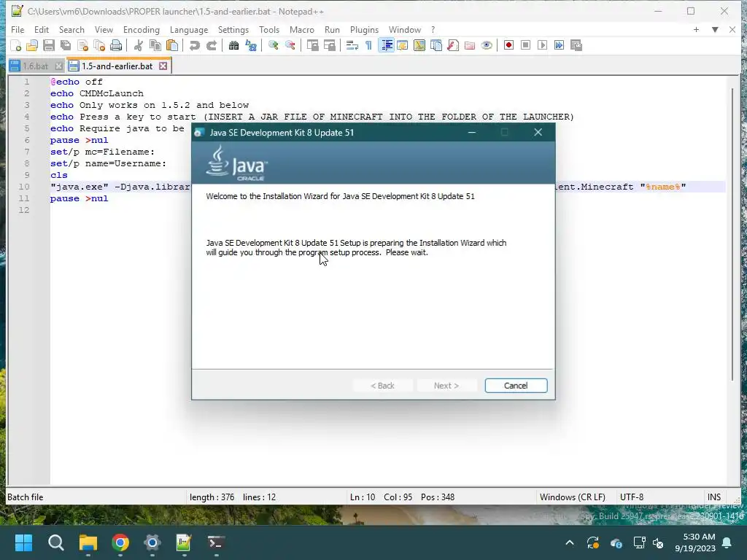Open the Edit menu

42,29
